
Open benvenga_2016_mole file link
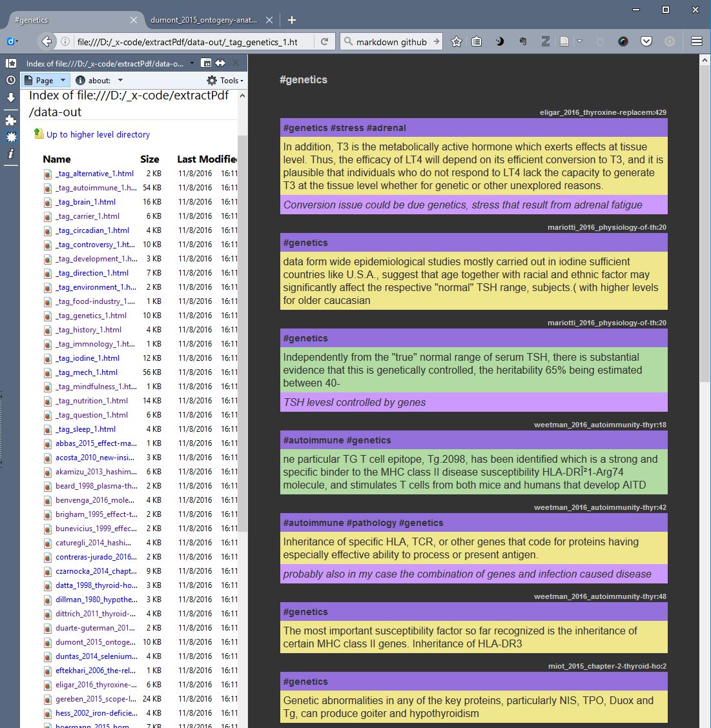pos(95,501)
